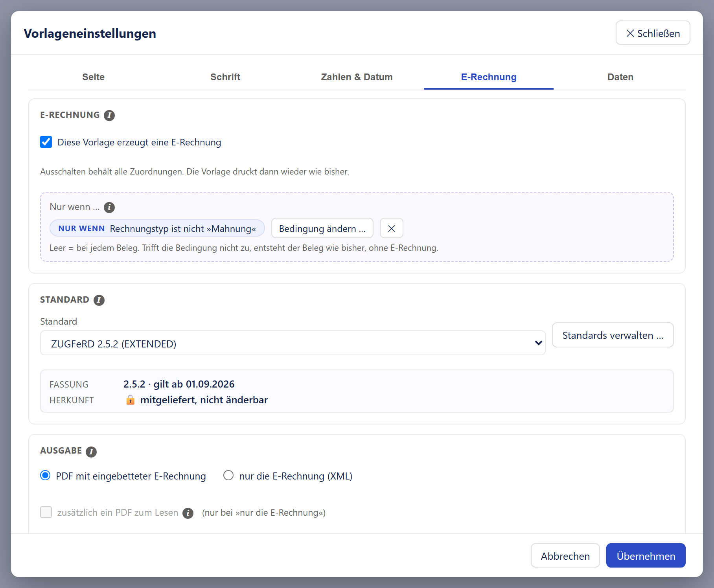The width and height of the screenshot is (714, 588).
Task: Go to the Daten tab
Action: pos(620,77)
